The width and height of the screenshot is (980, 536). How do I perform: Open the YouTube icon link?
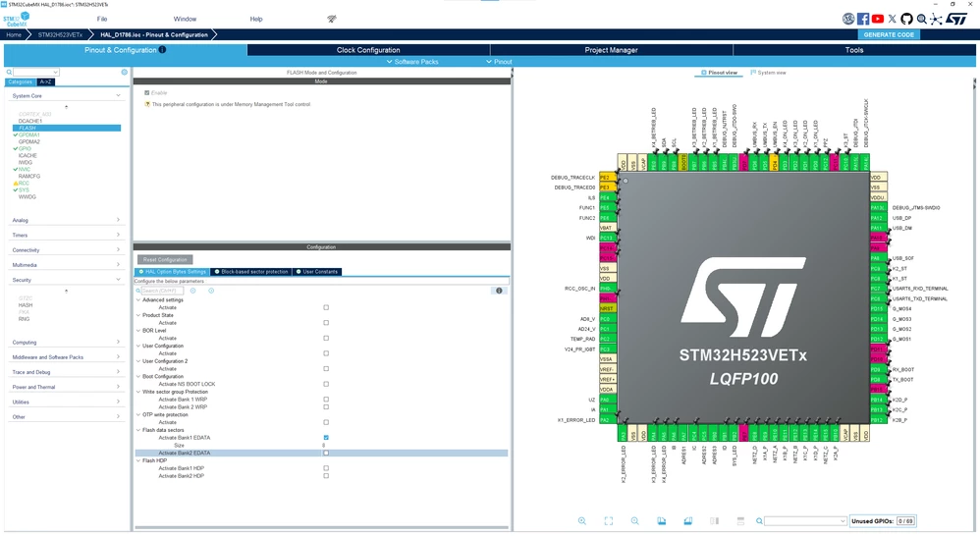878,19
